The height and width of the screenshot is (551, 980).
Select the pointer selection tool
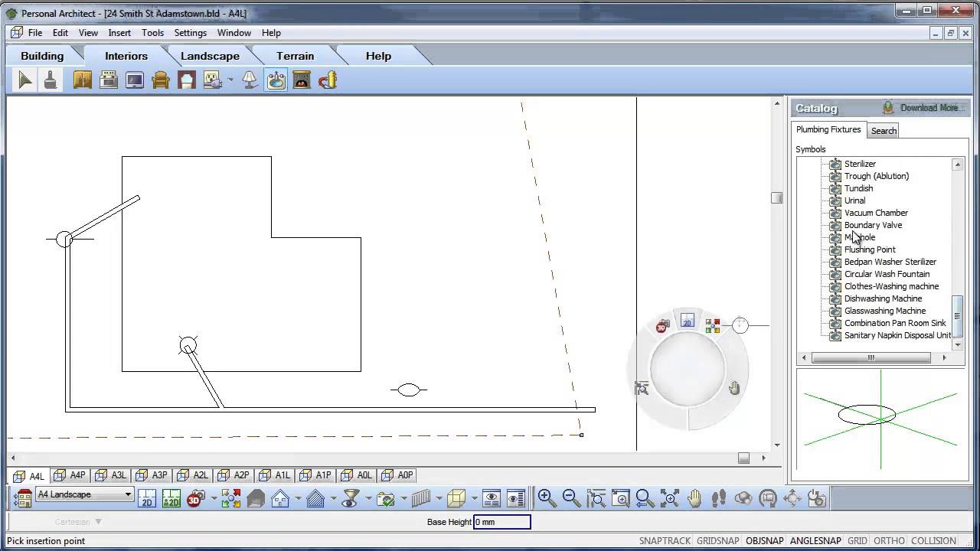[x=24, y=80]
